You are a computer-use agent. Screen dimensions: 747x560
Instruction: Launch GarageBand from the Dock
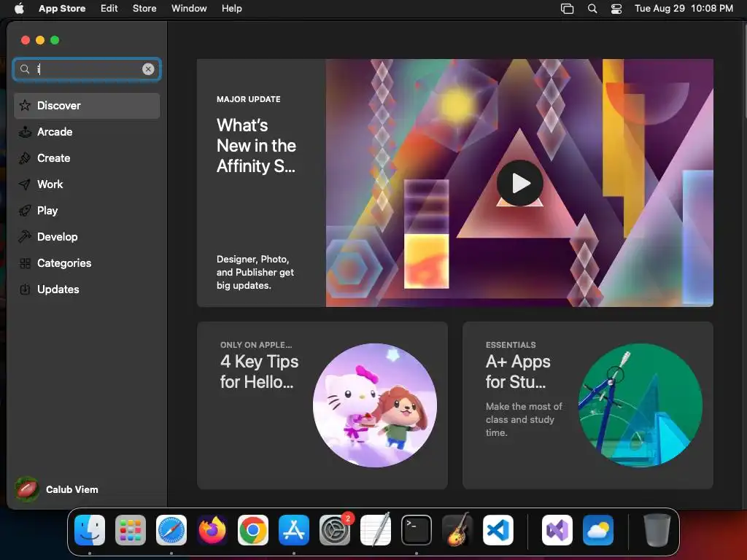coord(457,529)
